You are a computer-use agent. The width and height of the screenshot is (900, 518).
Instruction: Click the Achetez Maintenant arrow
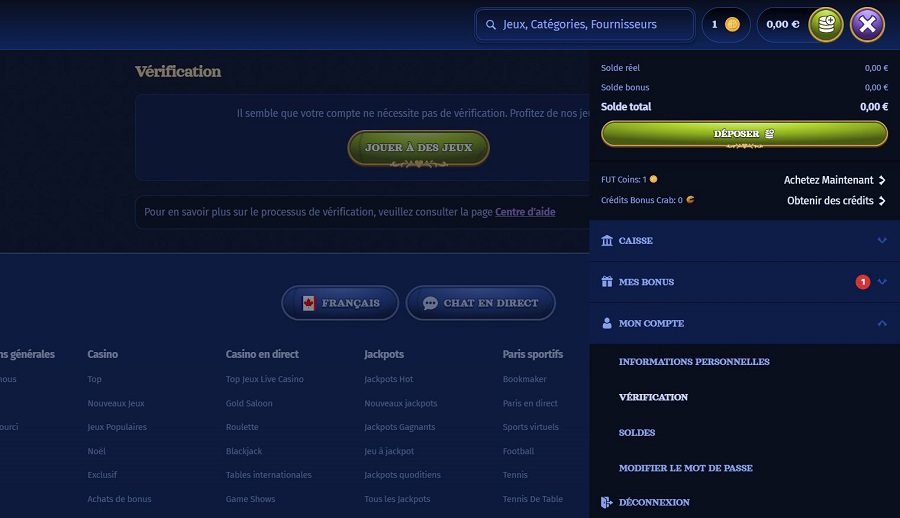(882, 180)
